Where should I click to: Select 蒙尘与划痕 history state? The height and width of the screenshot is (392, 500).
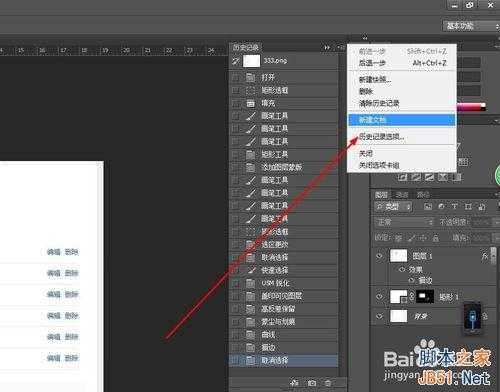284,322
